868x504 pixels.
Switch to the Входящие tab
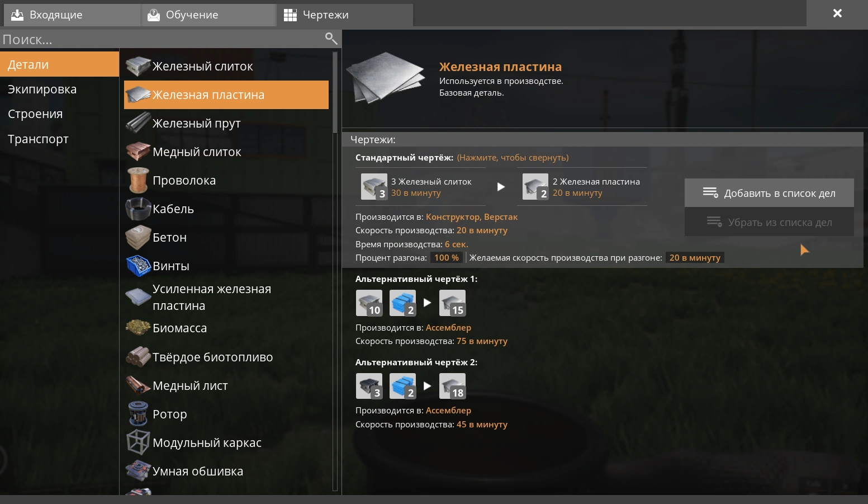[x=72, y=15]
